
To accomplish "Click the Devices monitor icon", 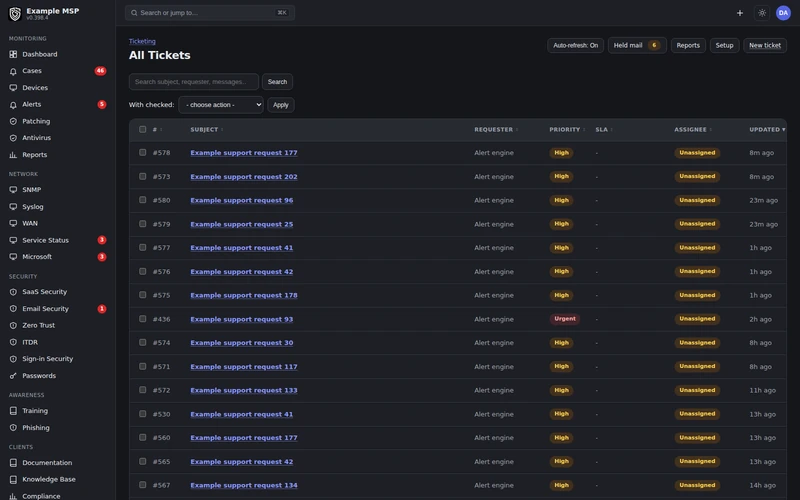I will click(13, 88).
